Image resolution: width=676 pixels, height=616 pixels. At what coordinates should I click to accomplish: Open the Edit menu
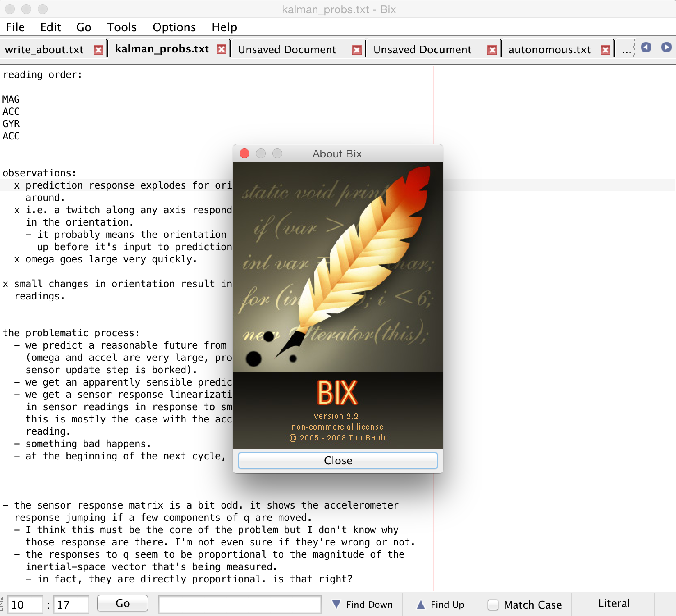(x=50, y=27)
